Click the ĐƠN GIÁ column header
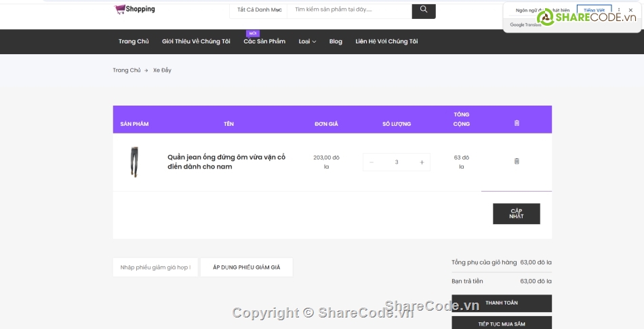This screenshot has width=644, height=329. click(326, 124)
